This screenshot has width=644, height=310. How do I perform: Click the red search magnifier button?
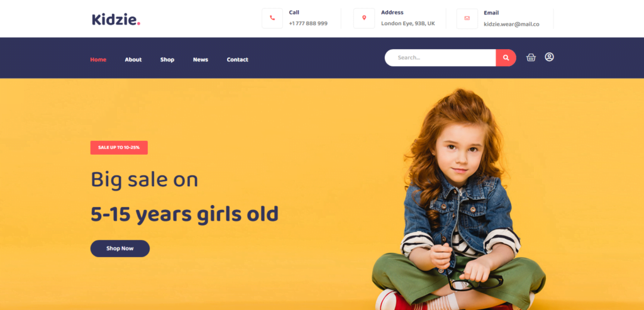(x=506, y=58)
